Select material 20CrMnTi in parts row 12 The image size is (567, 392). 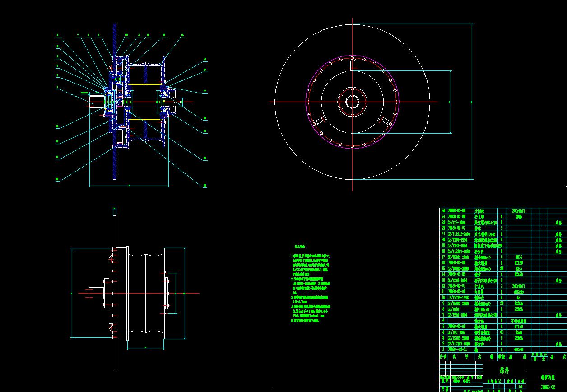click(519, 286)
